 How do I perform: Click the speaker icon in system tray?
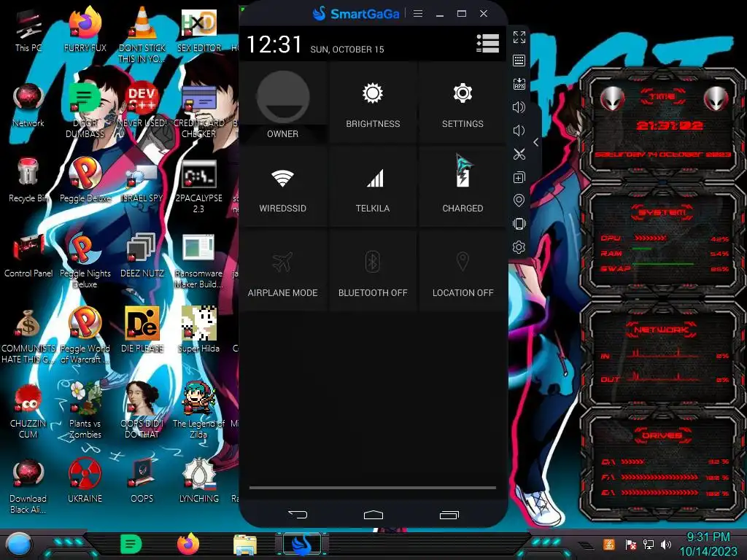(x=666, y=544)
